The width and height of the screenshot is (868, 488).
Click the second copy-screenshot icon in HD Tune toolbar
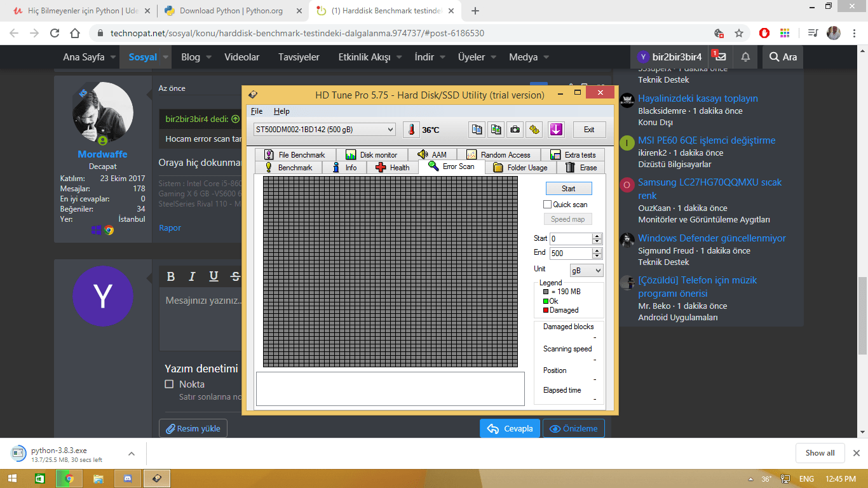tap(496, 130)
